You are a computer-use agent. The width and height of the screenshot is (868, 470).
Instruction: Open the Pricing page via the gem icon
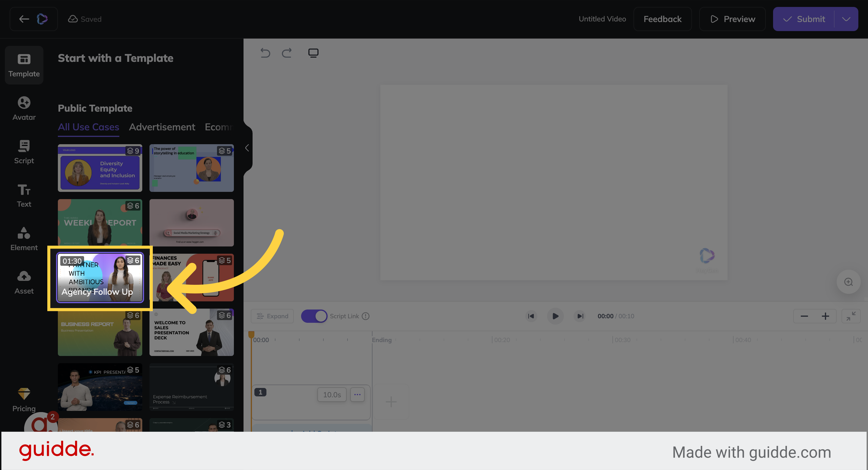pyautogui.click(x=24, y=396)
